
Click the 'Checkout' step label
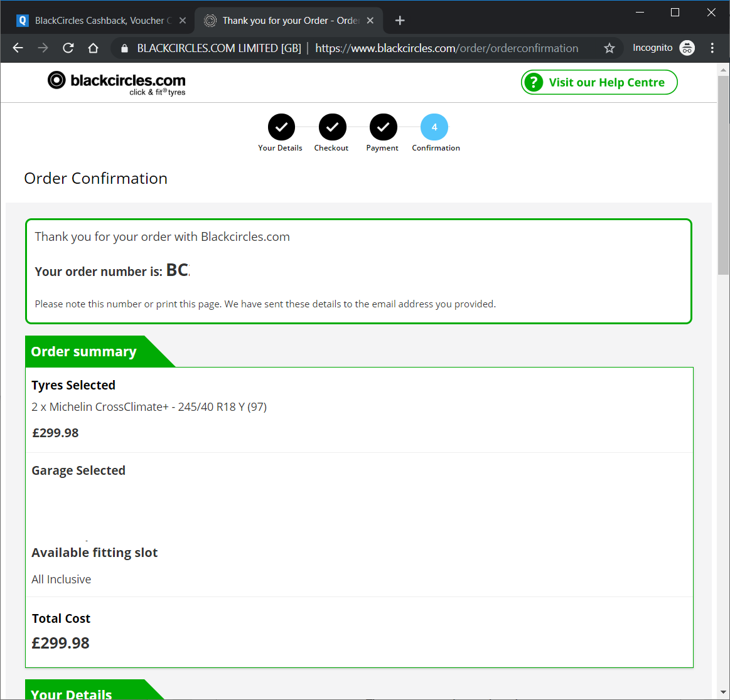click(331, 148)
